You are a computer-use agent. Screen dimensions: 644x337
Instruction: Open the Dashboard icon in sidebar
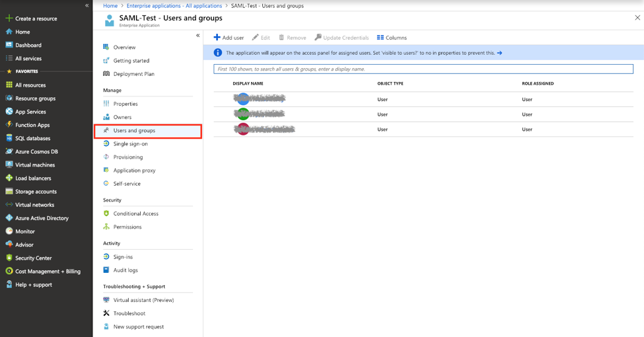click(x=9, y=45)
